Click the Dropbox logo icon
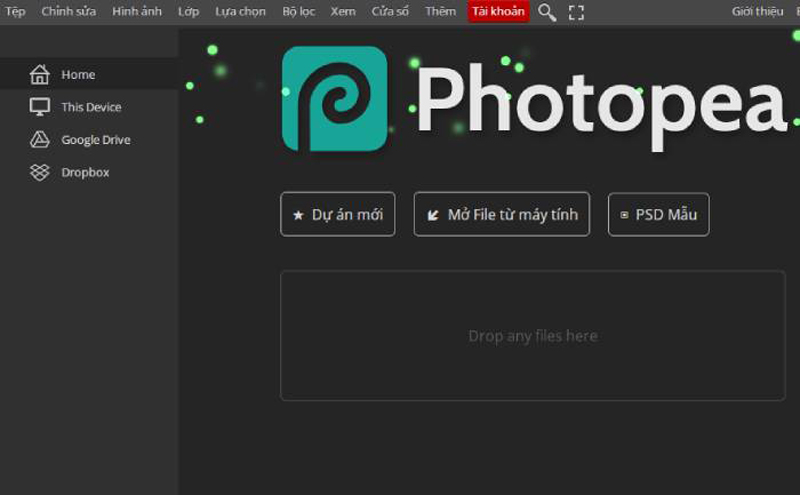Viewport: 800px width, 495px height. (39, 172)
